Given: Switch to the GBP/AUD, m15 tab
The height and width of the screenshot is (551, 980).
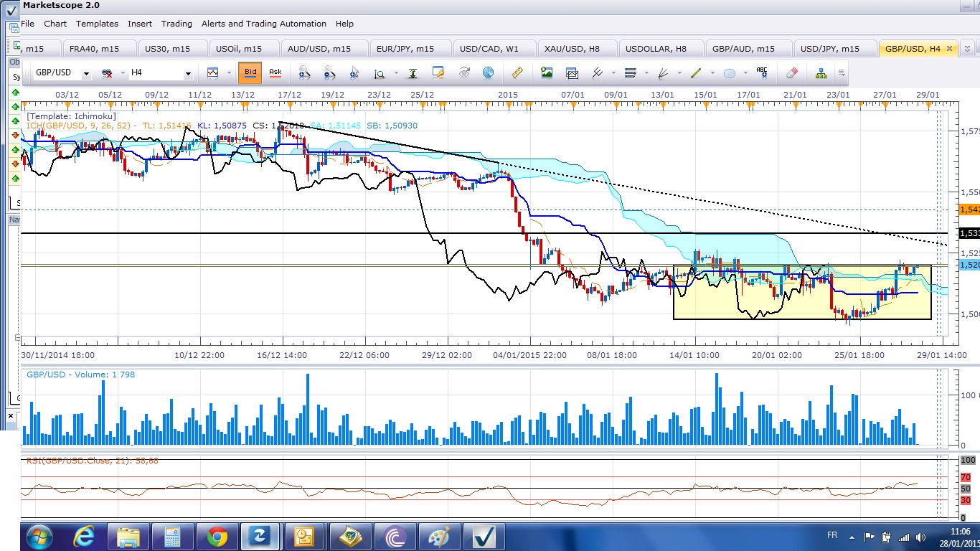Looking at the screenshot, I should (x=748, y=49).
